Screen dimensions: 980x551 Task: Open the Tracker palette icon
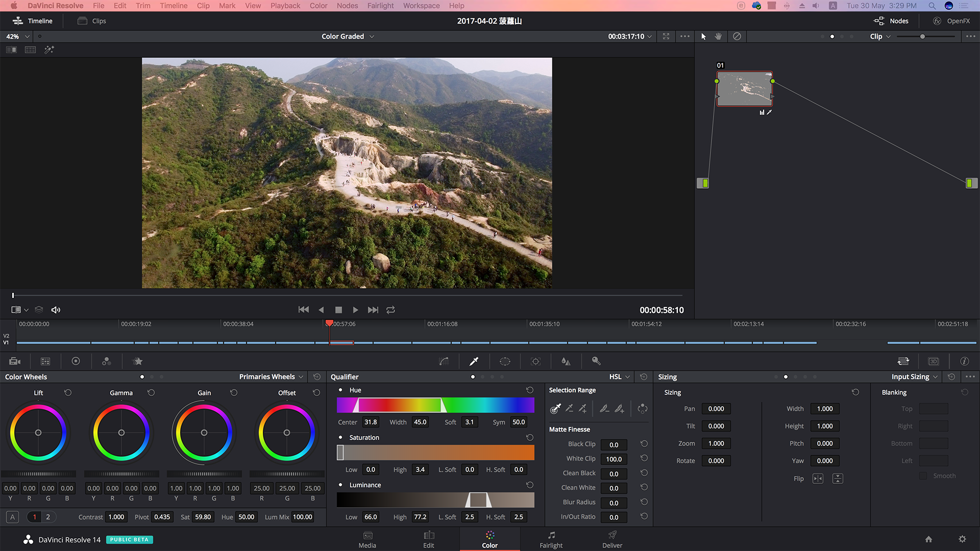tap(535, 361)
